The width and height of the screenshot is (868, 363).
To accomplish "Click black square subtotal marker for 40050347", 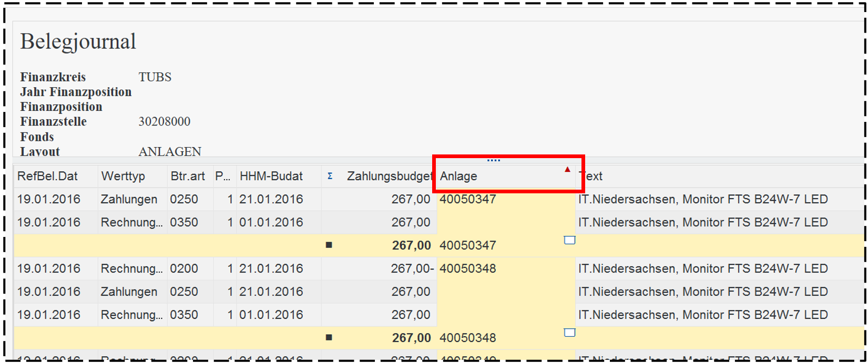I will coord(329,245).
